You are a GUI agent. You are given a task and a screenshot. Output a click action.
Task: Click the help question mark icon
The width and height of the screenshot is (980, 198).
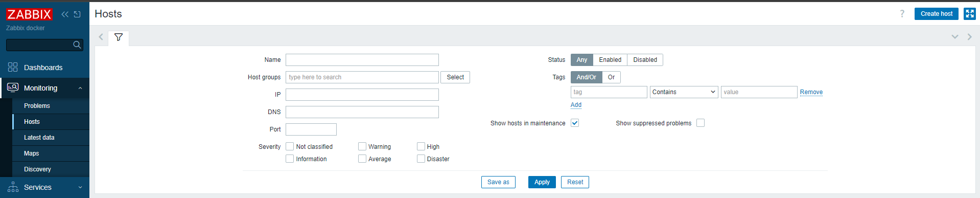click(902, 14)
